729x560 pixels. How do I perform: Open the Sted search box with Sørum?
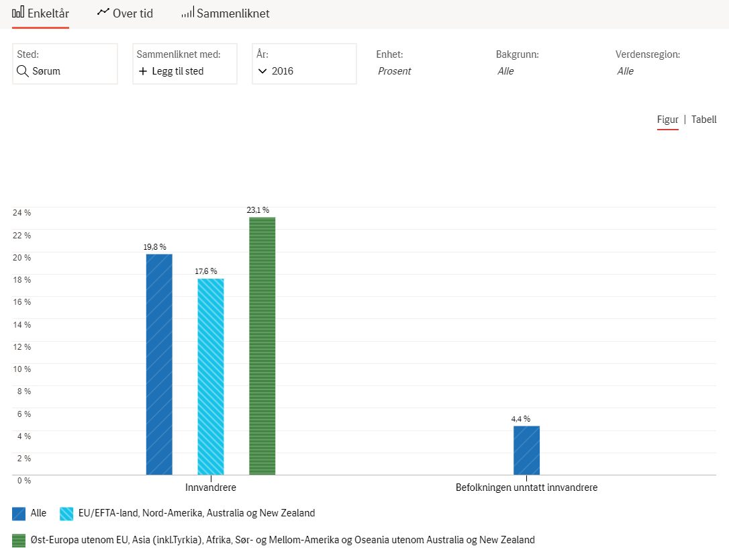65,64
